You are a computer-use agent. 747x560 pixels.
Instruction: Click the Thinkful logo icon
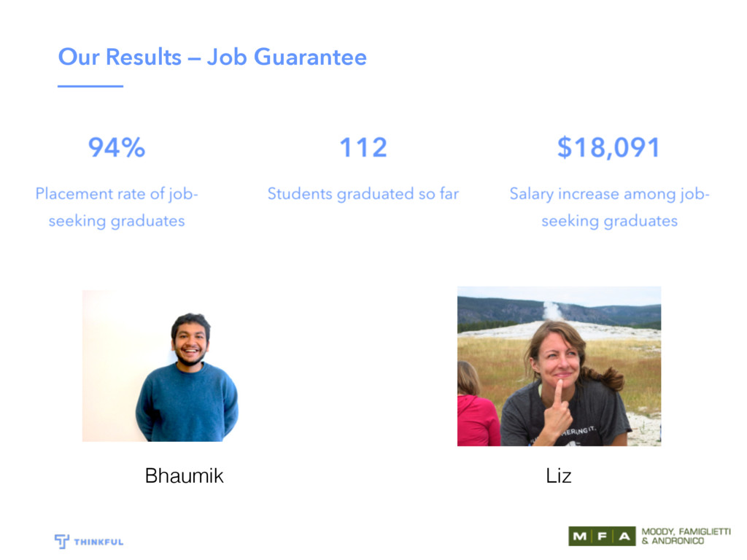click(x=61, y=542)
